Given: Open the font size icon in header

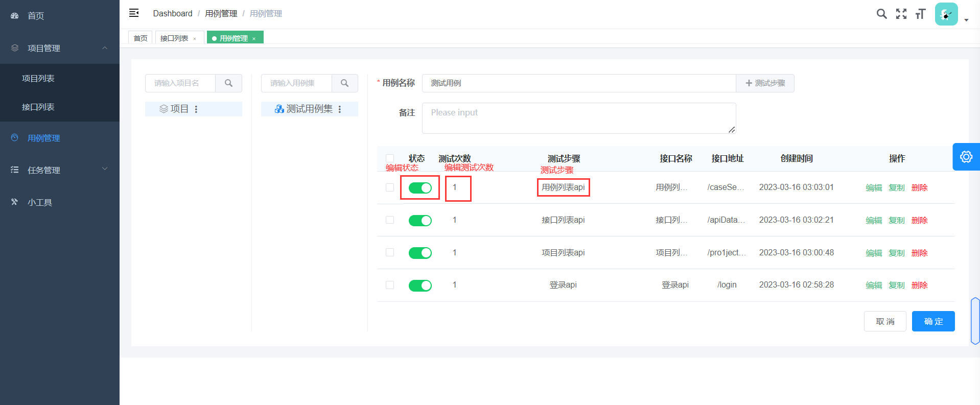Looking at the screenshot, I should 921,14.
